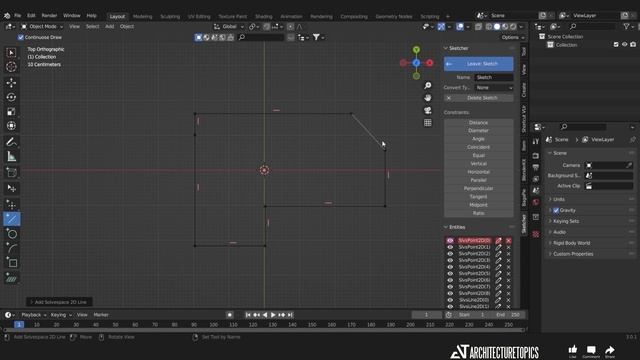This screenshot has height=360, width=640.
Task: Click the pan view hand icon
Action: (427, 98)
